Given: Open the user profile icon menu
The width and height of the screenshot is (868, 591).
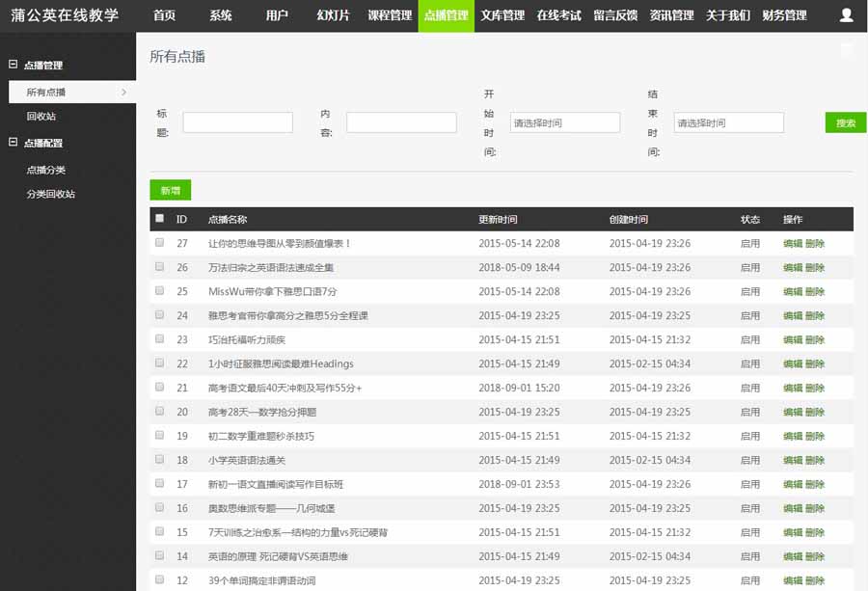Looking at the screenshot, I should [846, 15].
